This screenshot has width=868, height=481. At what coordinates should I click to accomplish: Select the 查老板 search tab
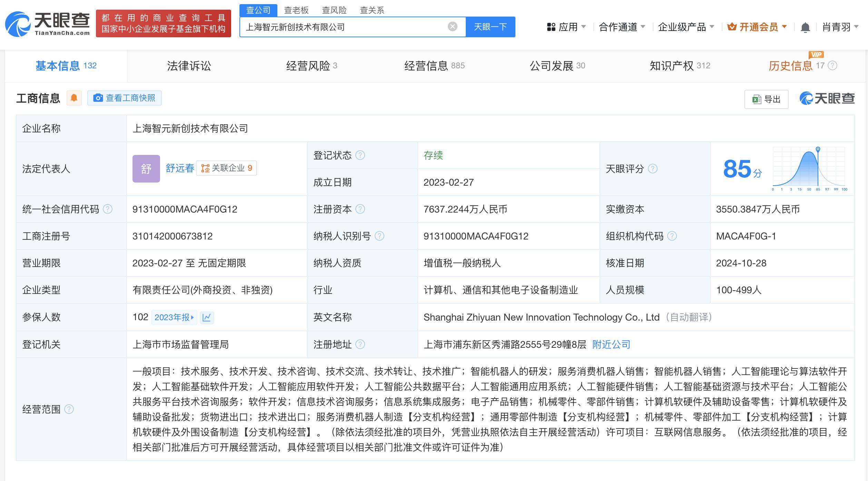[296, 10]
